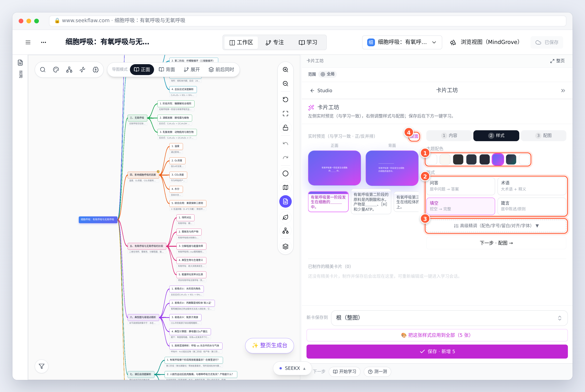The width and height of the screenshot is (585, 392).
Task: Open the hamburger menu icon
Action: (x=28, y=42)
